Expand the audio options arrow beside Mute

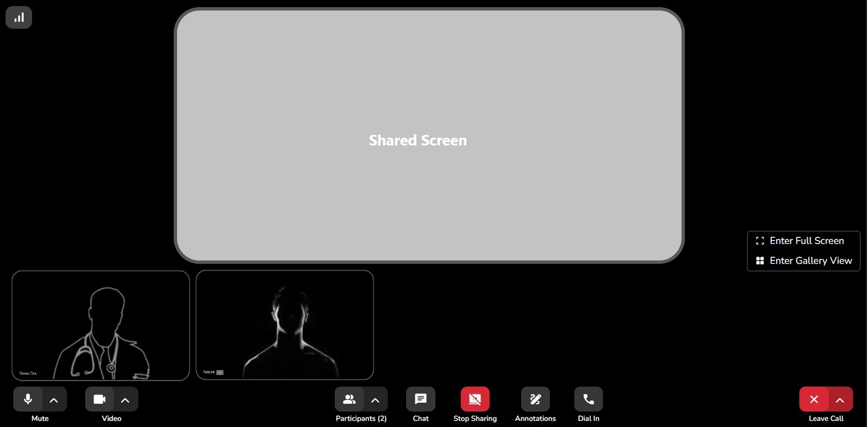[x=54, y=400]
